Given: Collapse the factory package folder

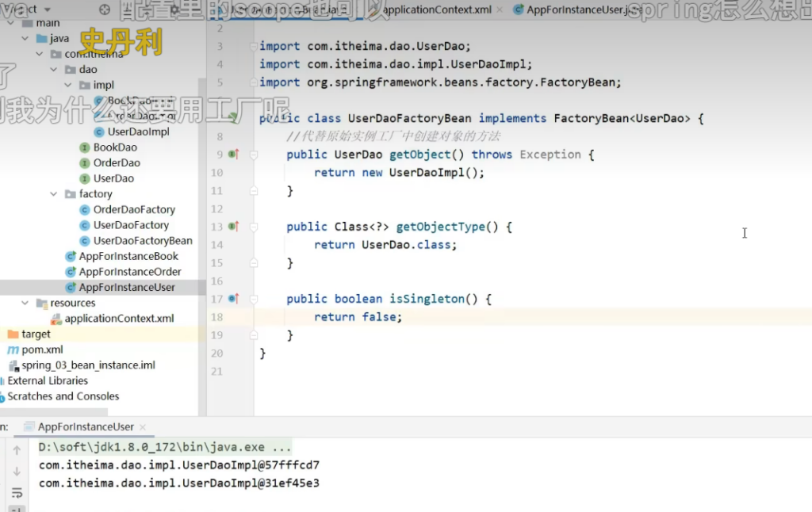Looking at the screenshot, I should coord(53,194).
